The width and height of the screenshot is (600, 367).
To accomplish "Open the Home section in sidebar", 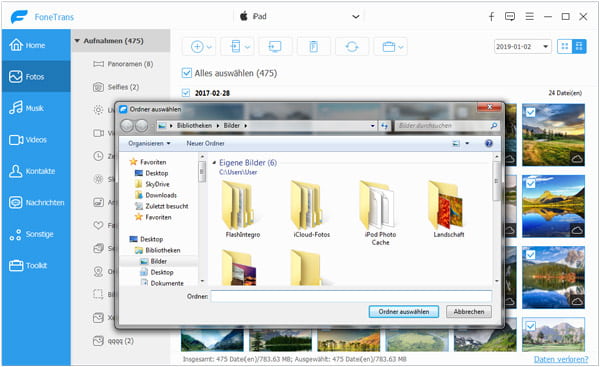I will point(36,45).
